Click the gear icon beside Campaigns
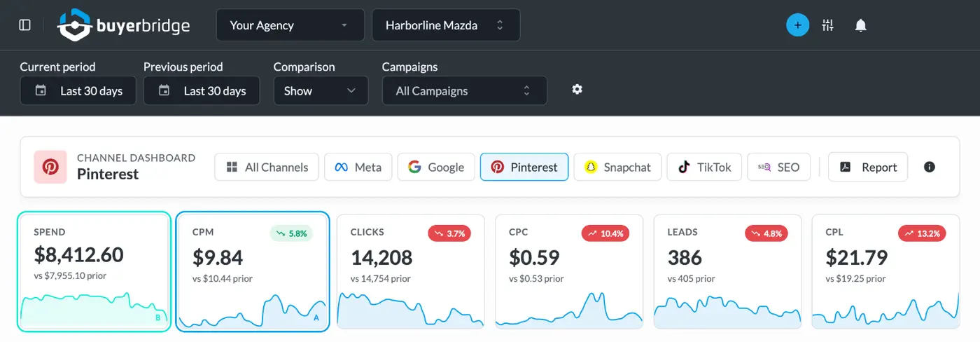This screenshot has height=342, width=980. (577, 89)
